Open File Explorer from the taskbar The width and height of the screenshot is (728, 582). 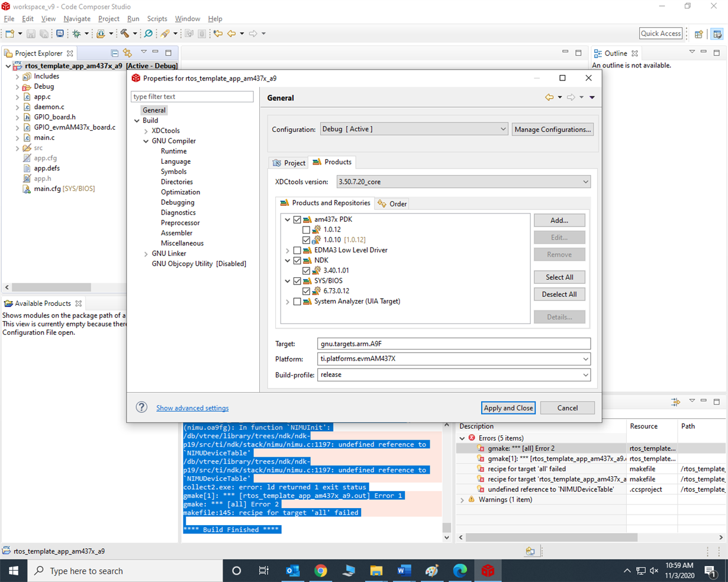pos(376,571)
